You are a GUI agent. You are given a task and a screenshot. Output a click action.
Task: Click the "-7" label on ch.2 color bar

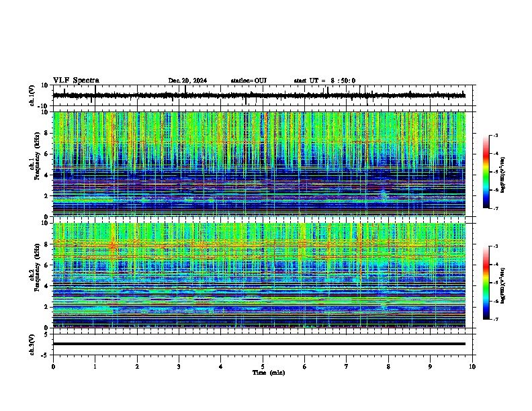coord(495,319)
